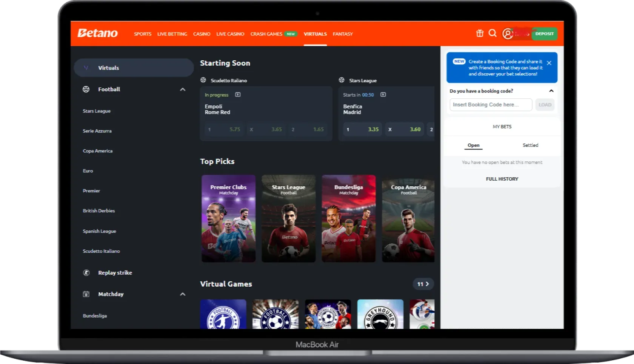Switch to the Settled bets tab
Screen dimensions: 634x364
(x=530, y=145)
